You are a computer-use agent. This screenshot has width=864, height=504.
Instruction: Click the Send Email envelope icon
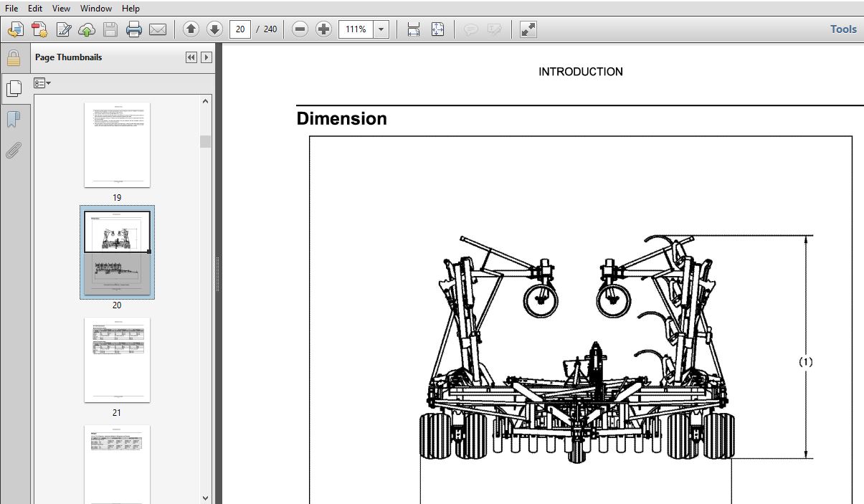(x=158, y=29)
